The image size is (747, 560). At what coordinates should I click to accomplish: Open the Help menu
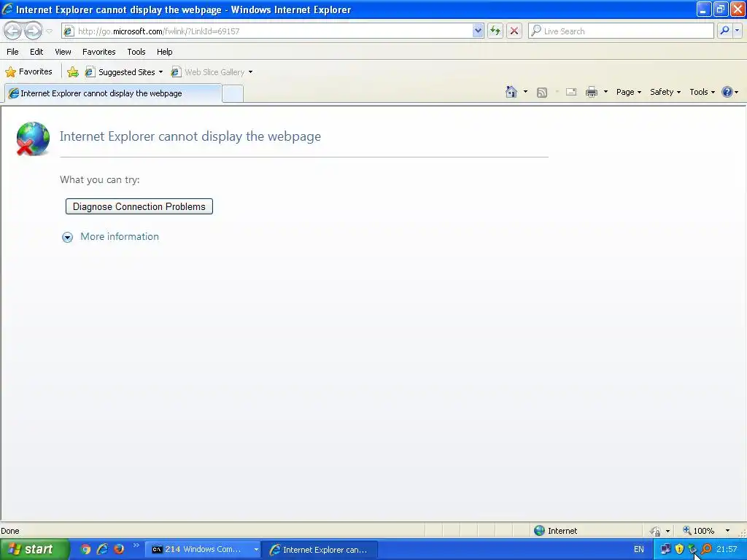(x=164, y=52)
